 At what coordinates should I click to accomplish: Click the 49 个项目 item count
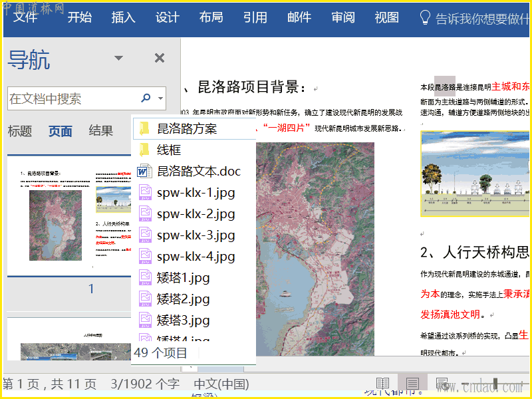(160, 353)
